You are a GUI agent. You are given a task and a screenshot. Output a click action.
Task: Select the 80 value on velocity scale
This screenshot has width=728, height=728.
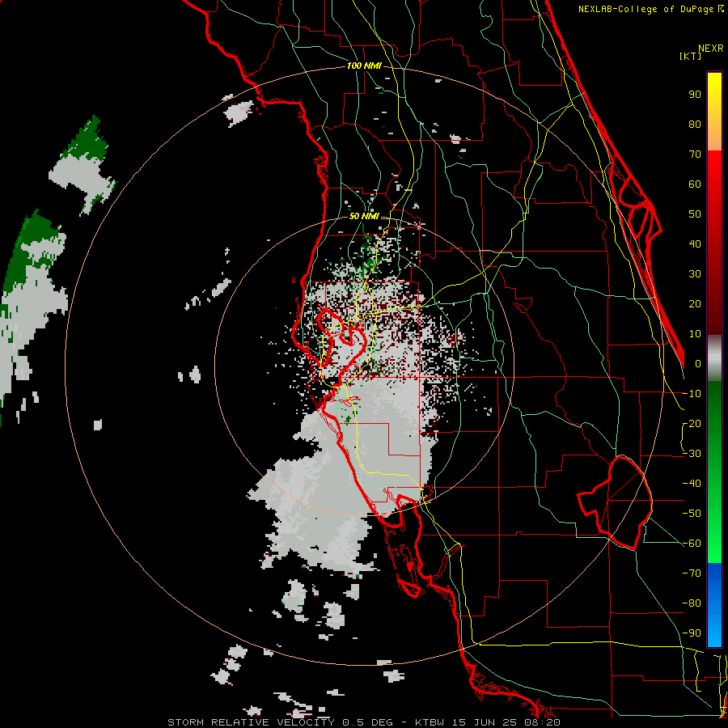coord(695,124)
